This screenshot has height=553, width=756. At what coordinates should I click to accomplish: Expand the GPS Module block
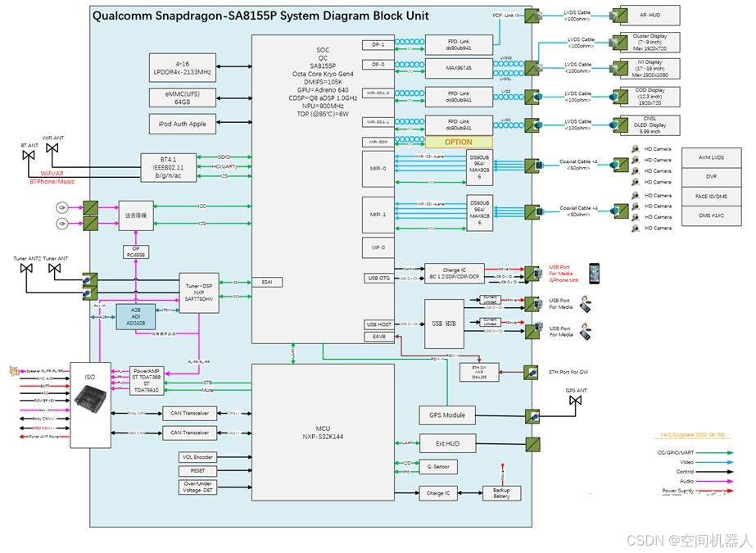447,415
